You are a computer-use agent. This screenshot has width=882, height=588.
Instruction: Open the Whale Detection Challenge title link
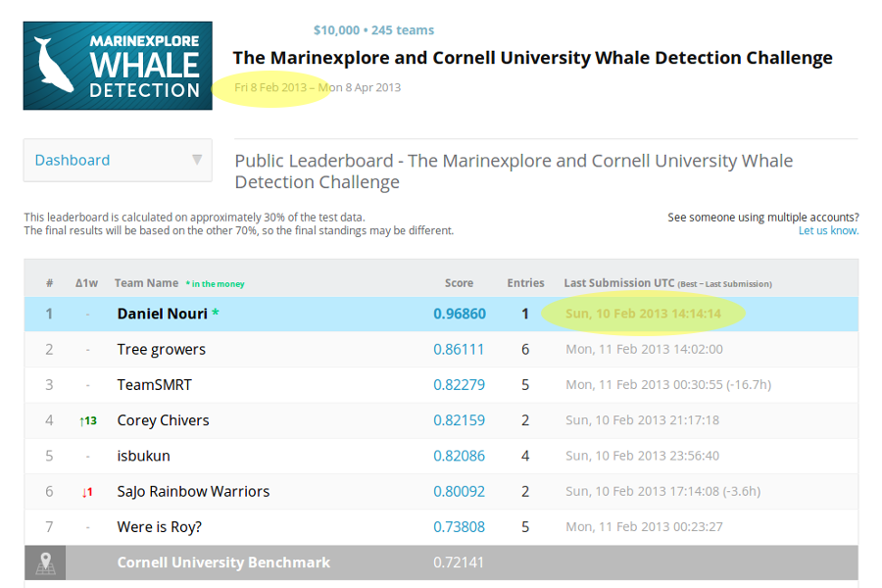tap(532, 58)
